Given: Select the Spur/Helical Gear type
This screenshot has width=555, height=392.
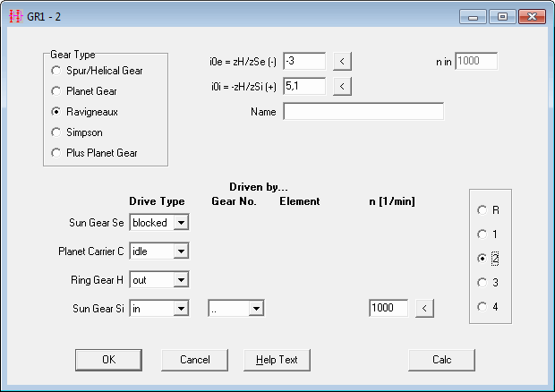Looking at the screenshot, I should (57, 70).
